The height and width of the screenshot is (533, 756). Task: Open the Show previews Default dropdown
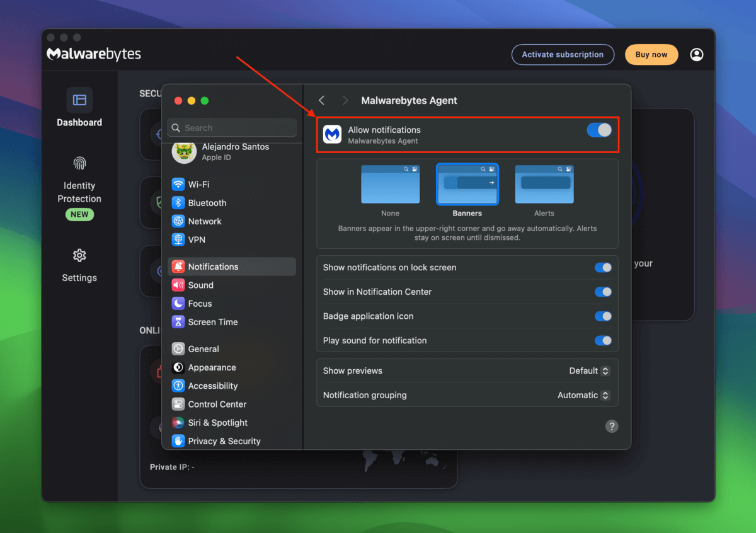coord(589,371)
